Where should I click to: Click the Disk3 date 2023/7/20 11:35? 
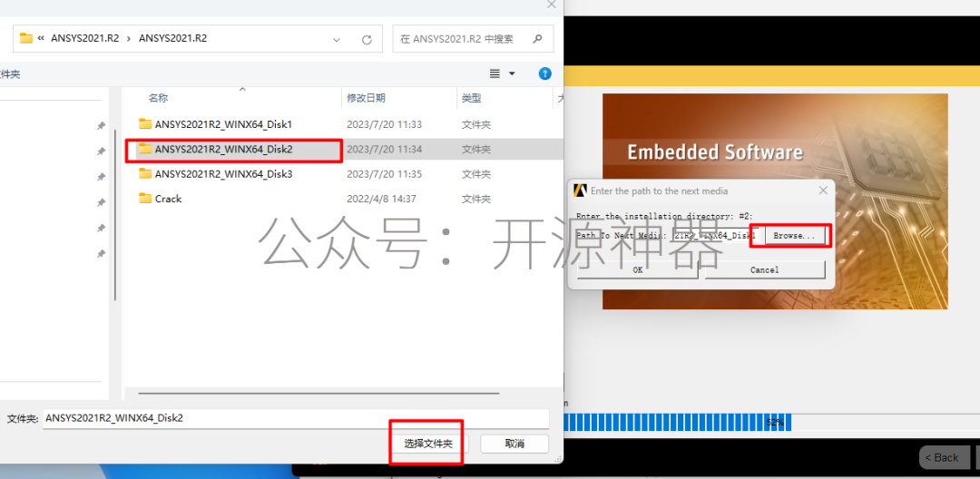385,174
